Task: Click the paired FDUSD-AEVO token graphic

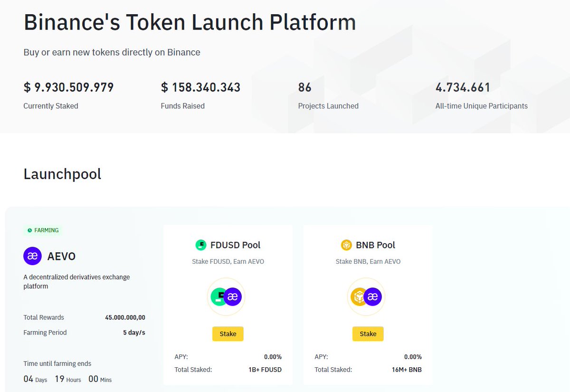Action: tap(227, 297)
